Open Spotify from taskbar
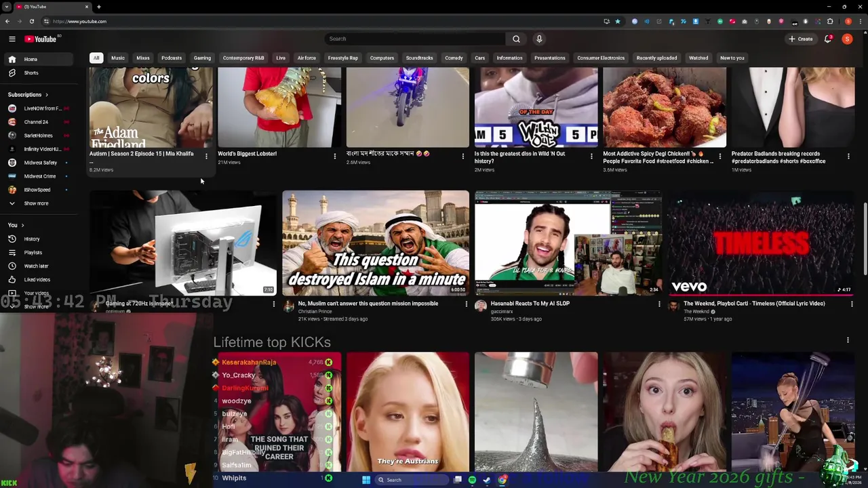This screenshot has height=488, width=868. coord(472,480)
